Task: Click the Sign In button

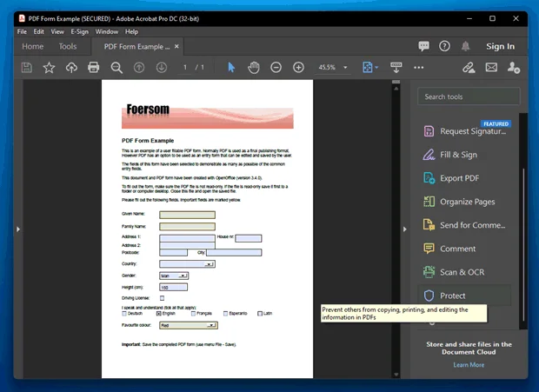Action: pyautogui.click(x=500, y=46)
